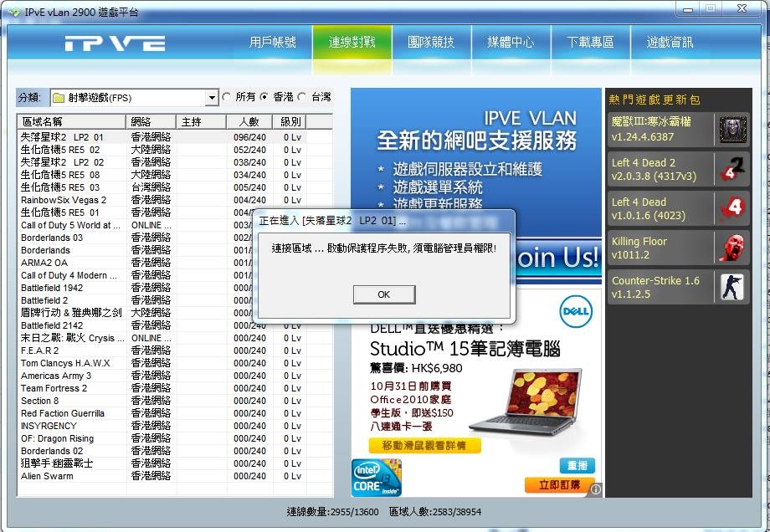Go to the 下載專區 tab
Image resolution: width=770 pixels, height=532 pixels.
(590, 42)
